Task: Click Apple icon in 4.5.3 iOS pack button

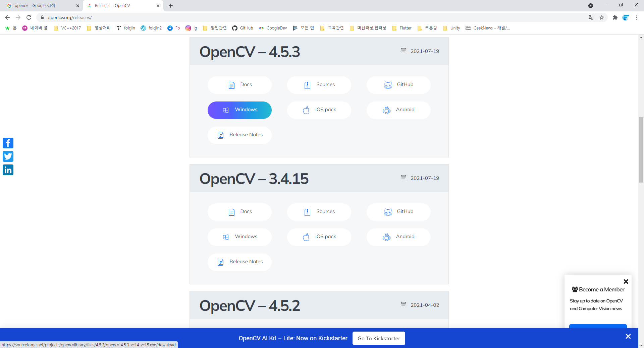Action: (x=306, y=110)
